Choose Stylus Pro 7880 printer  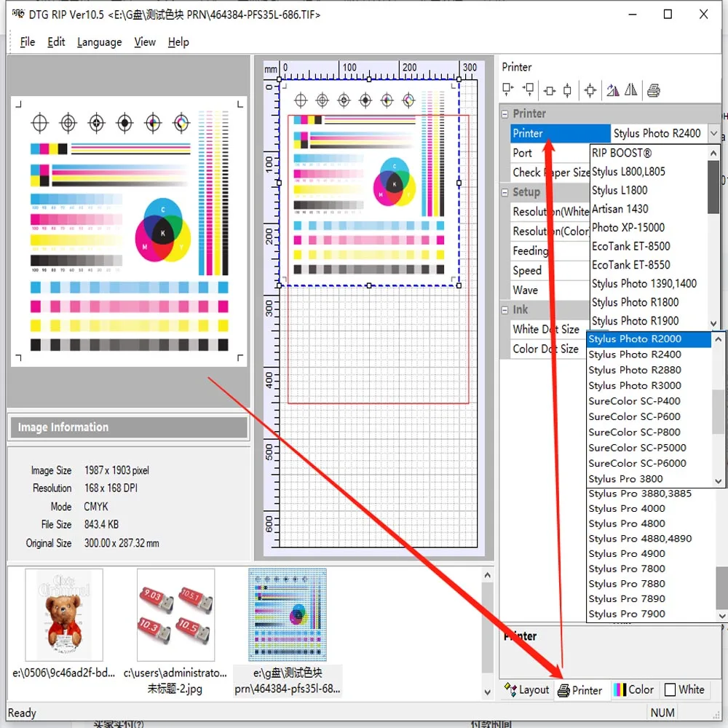pos(652,584)
